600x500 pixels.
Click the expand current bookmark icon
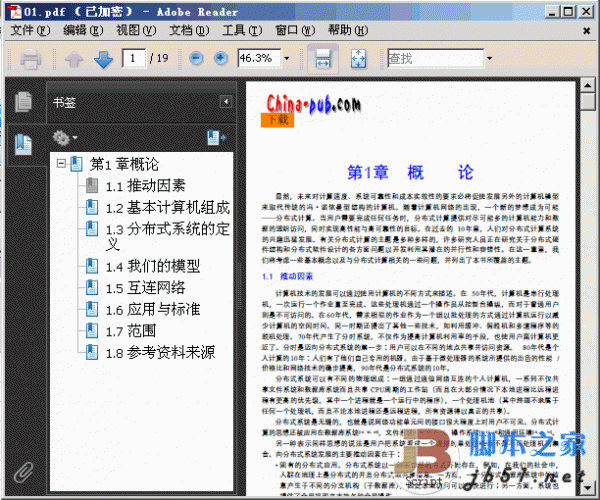(216, 138)
